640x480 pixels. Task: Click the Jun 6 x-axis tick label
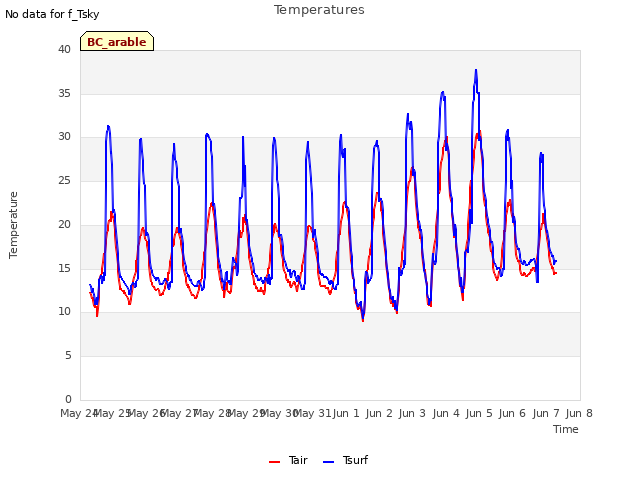(512, 413)
